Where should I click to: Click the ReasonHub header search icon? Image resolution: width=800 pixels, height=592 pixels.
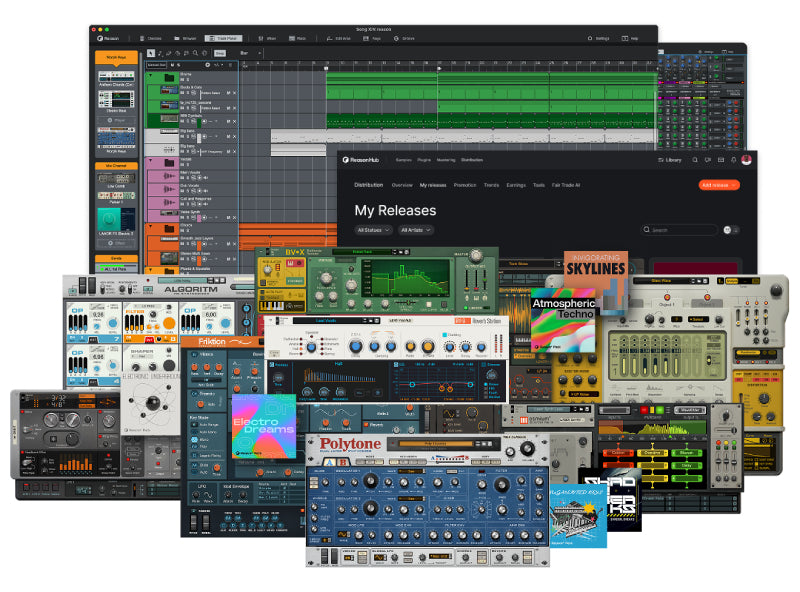[x=695, y=160]
